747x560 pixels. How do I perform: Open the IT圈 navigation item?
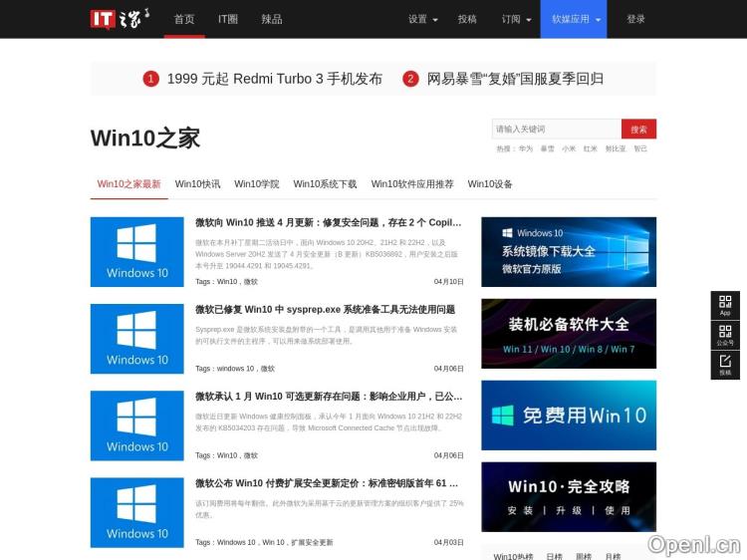[228, 19]
